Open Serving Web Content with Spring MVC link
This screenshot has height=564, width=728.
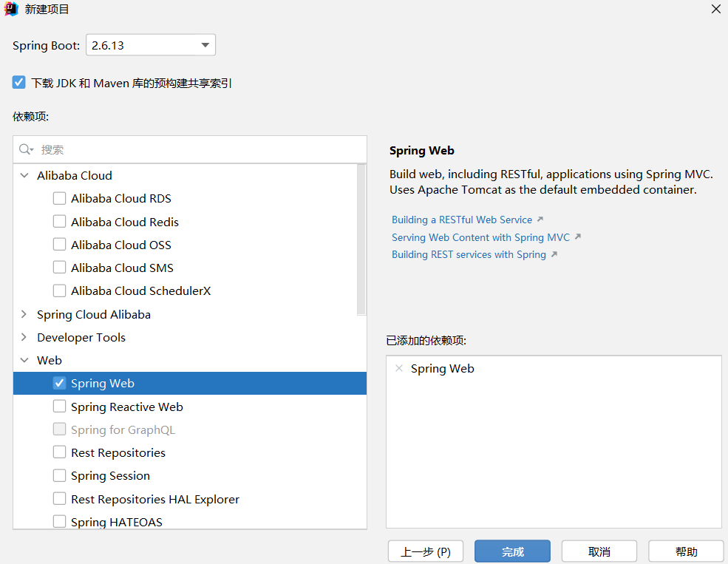coord(480,237)
